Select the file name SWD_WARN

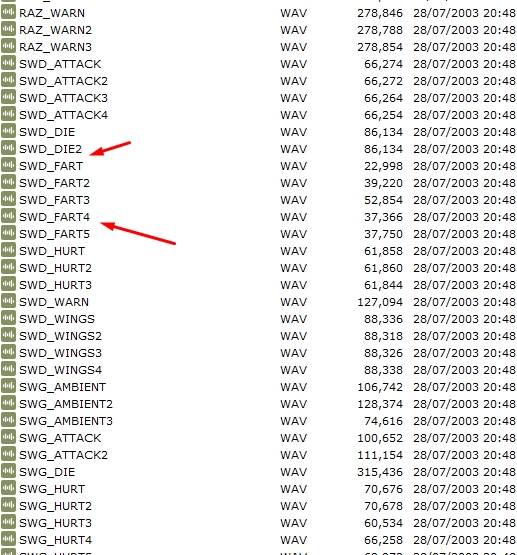pos(54,302)
